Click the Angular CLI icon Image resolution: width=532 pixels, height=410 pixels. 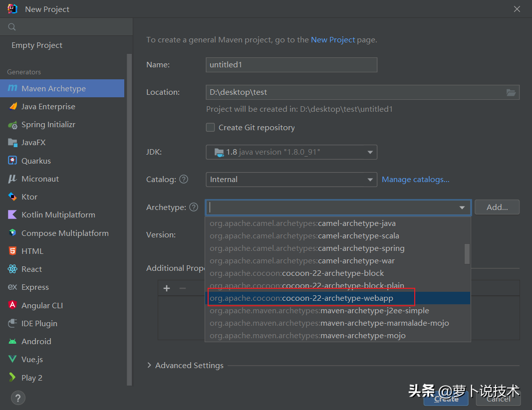pos(12,305)
